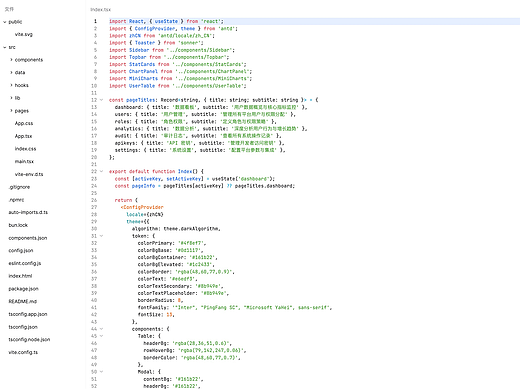Click the colorPrimary token value
The height and width of the screenshot is (390, 520).
tap(192, 243)
